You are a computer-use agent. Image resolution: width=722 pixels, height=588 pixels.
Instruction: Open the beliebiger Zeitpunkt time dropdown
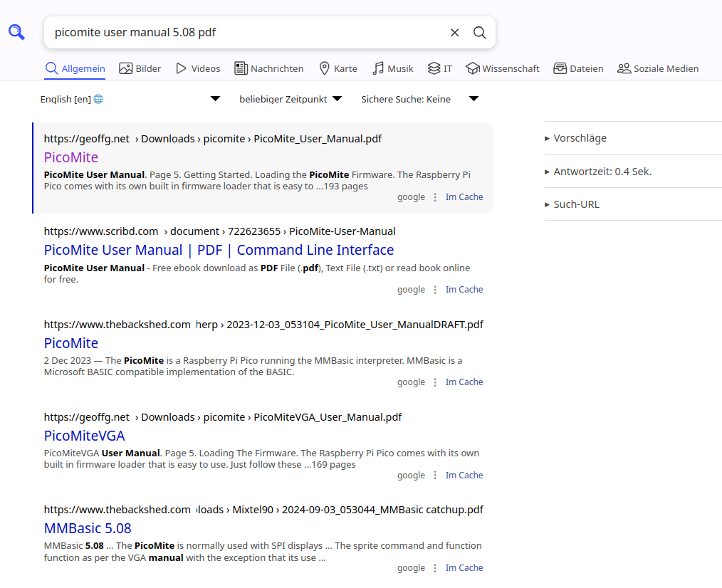click(291, 99)
